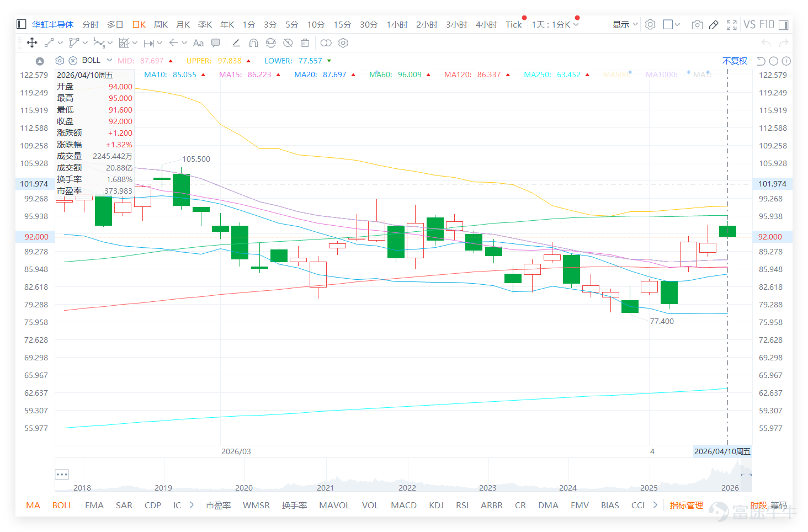808x532 pixels.
Task: Open the chart layout square dropdown
Action: click(671, 24)
